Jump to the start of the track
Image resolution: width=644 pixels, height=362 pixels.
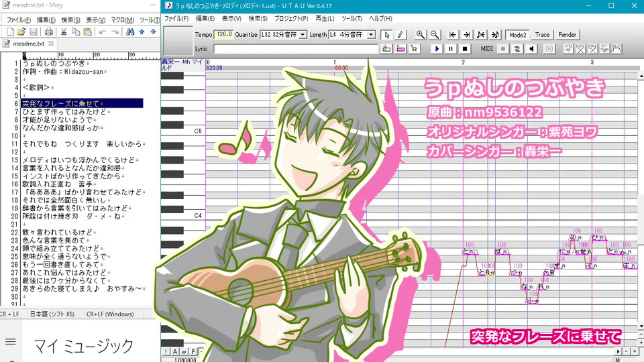(x=453, y=35)
